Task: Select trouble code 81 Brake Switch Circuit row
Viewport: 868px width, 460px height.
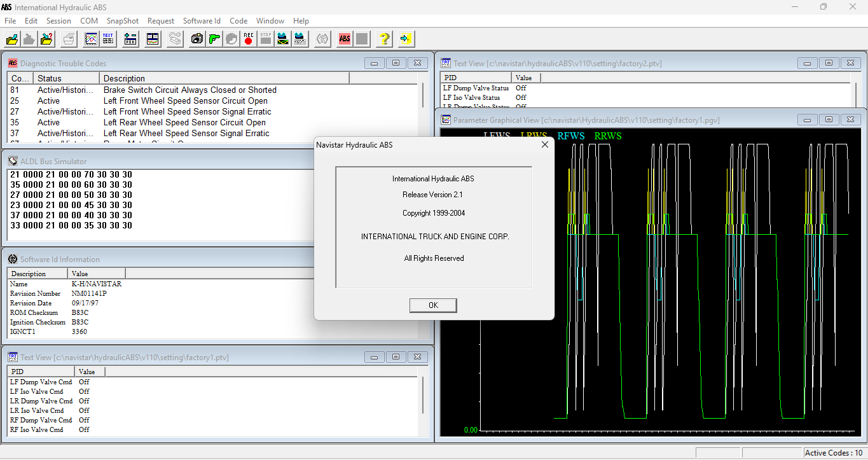Action: point(213,90)
